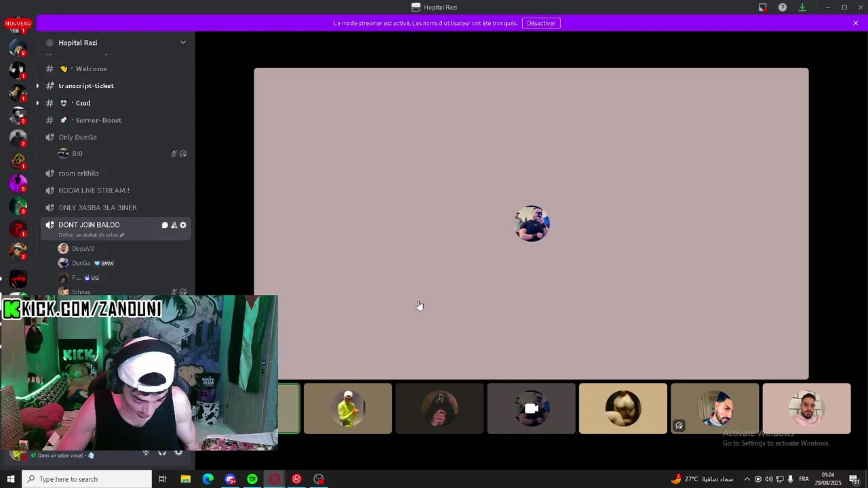Open File Explorer from taskbar

(x=185, y=479)
